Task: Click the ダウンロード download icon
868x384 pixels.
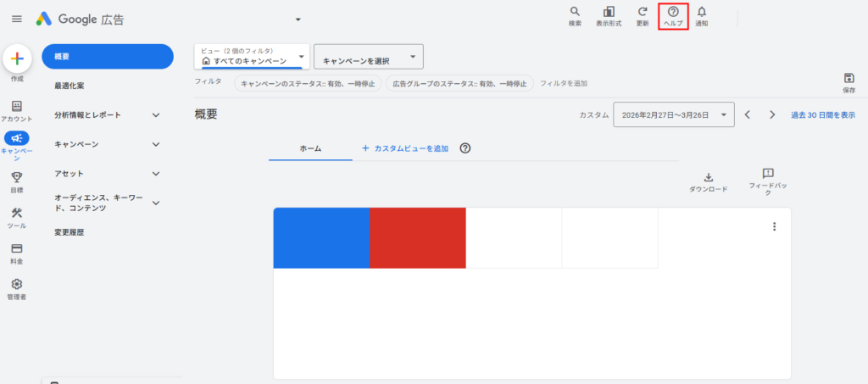Action: [708, 178]
